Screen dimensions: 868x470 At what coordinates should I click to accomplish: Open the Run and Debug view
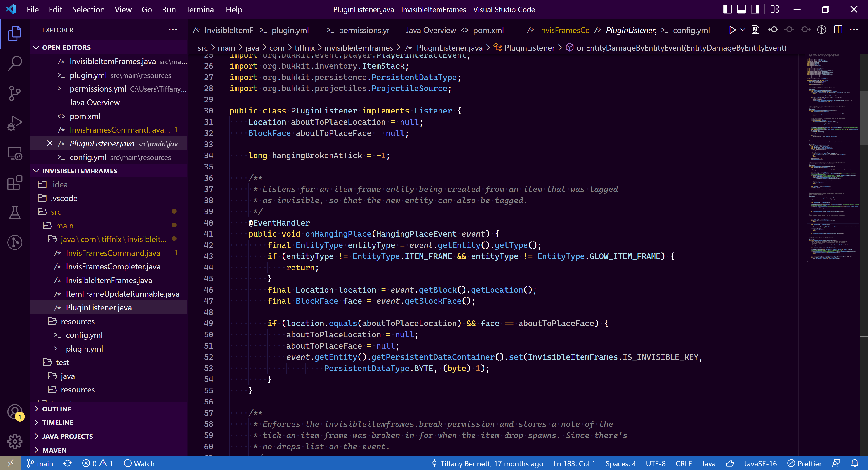15,123
